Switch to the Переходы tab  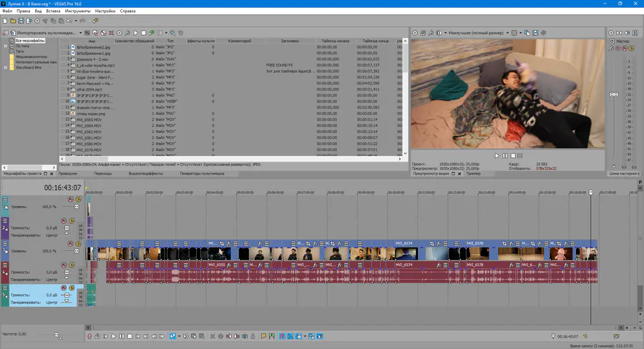(102, 174)
